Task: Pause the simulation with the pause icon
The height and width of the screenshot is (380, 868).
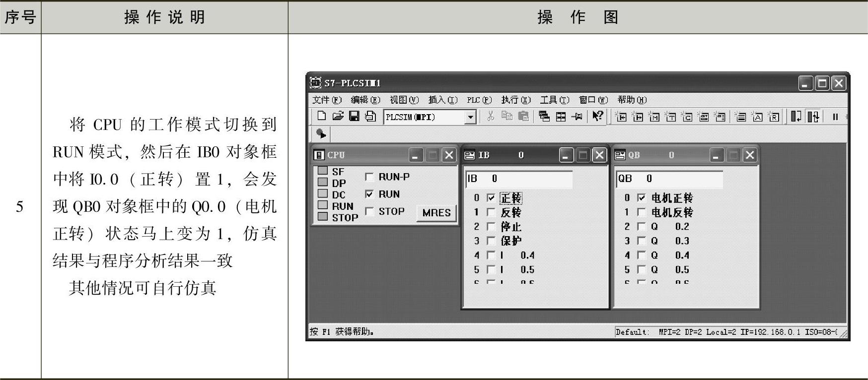Action: 835,117
